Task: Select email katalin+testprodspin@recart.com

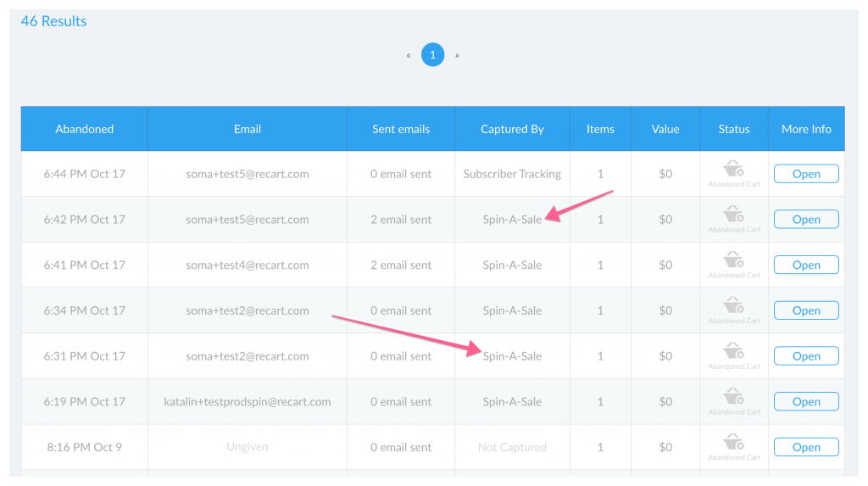Action: pos(248,402)
